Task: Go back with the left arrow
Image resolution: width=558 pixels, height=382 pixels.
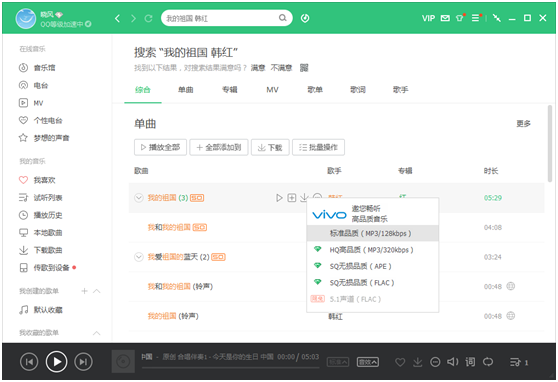Action: pyautogui.click(x=117, y=18)
